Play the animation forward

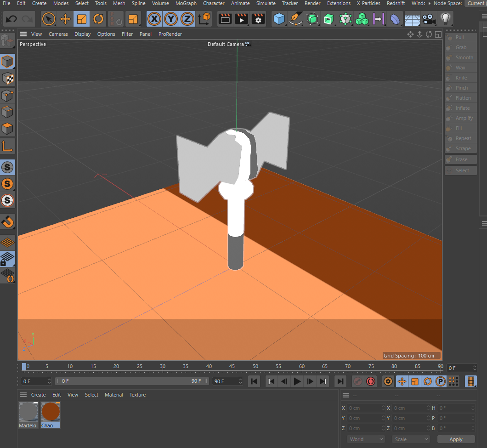click(297, 381)
